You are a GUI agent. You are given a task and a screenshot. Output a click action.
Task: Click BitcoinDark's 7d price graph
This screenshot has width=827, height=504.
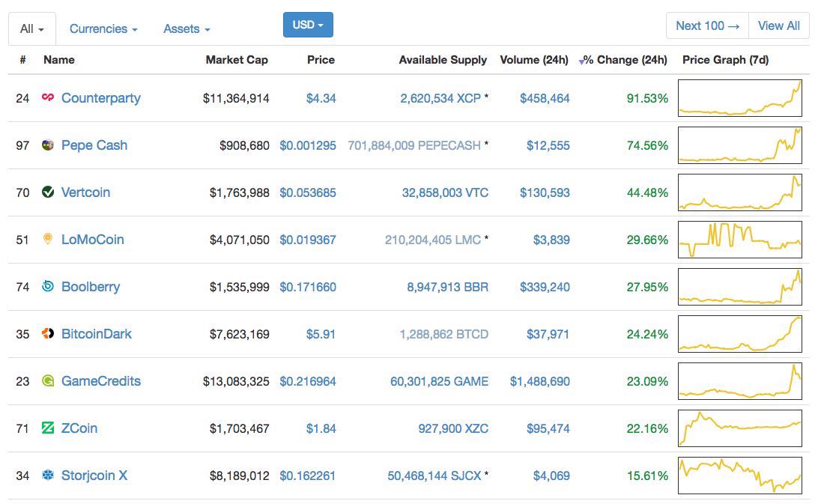click(x=740, y=334)
